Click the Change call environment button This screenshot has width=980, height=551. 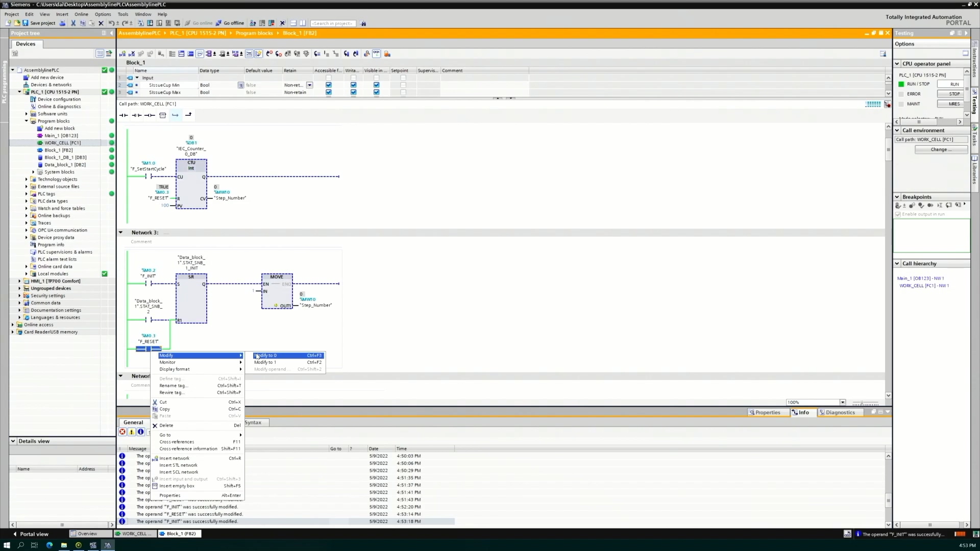pos(941,149)
